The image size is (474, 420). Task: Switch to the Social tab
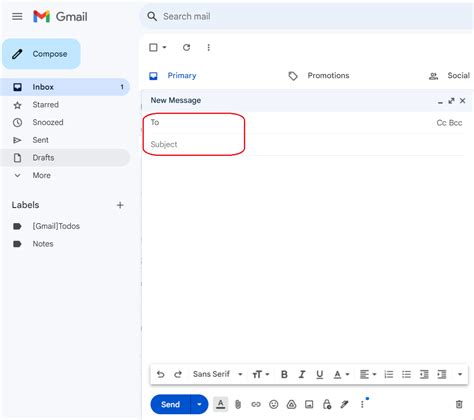click(x=449, y=76)
